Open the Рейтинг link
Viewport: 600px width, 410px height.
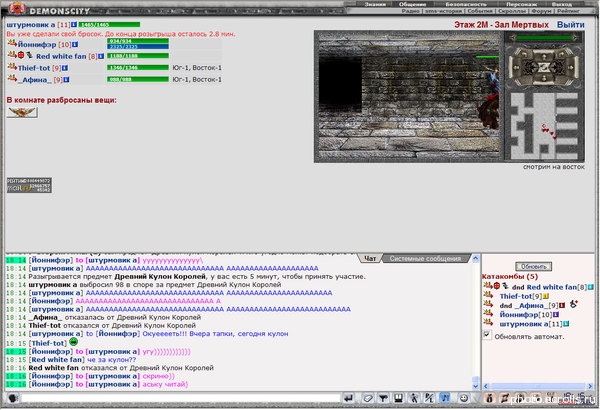568,11
